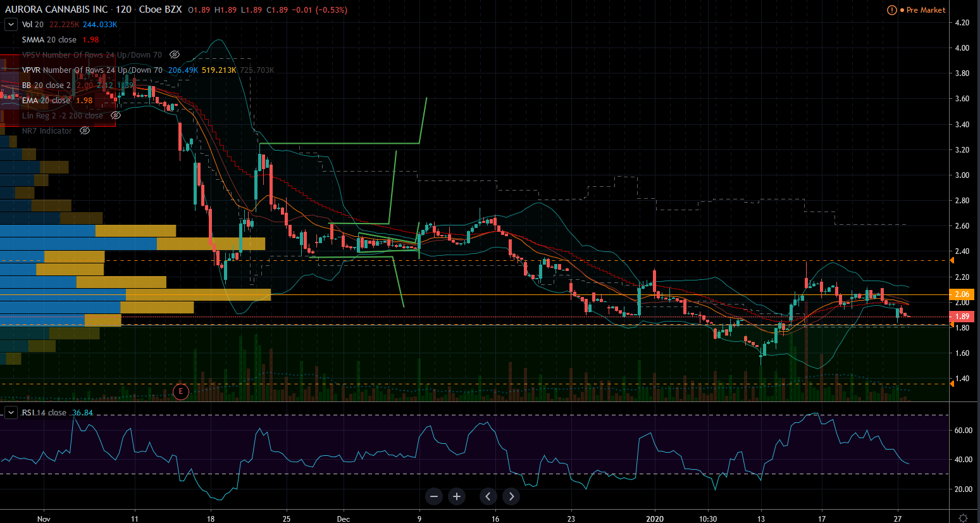Screen dimensions: 980x523
Task: Click the Pre Market session label
Action: 926,10
